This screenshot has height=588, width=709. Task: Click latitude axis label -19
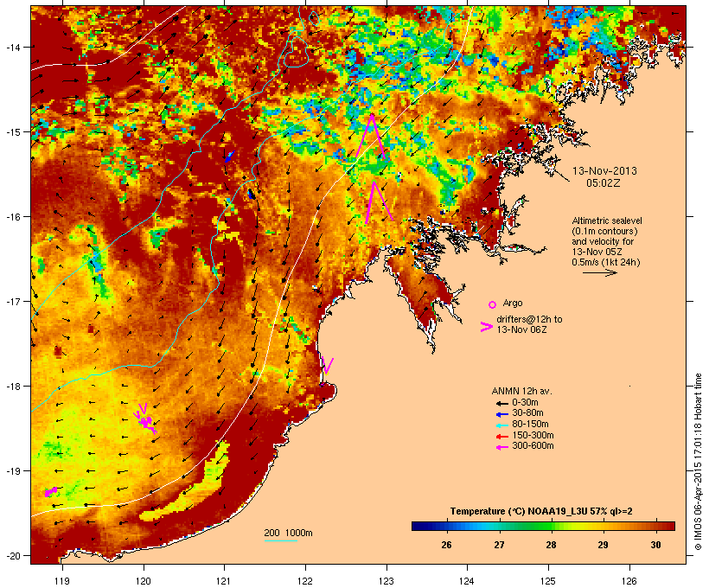point(14,471)
